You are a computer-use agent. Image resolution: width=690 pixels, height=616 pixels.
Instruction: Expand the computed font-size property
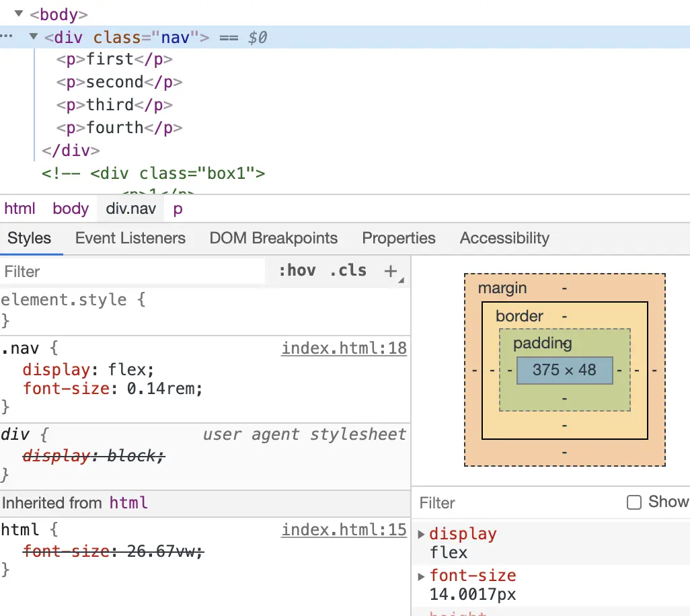(x=422, y=576)
